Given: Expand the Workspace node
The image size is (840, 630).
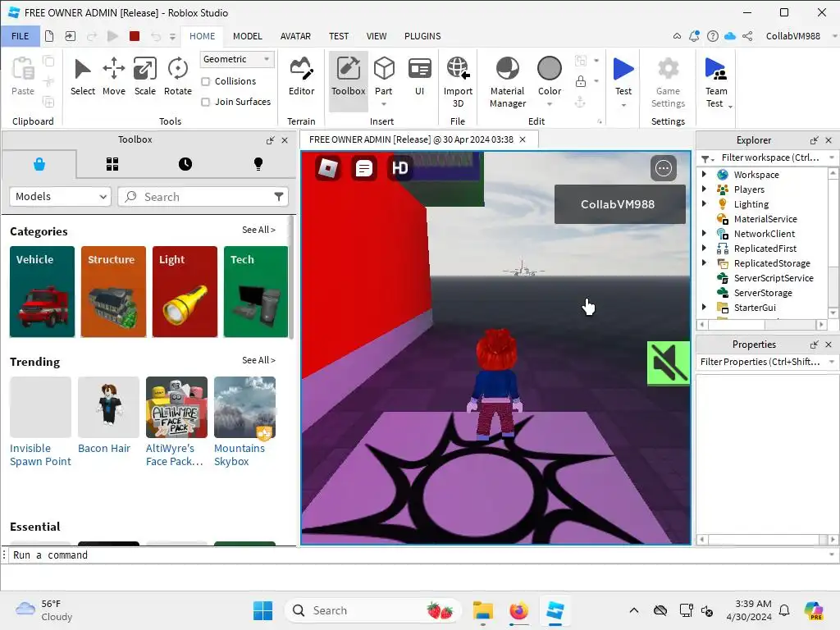Looking at the screenshot, I should [704, 174].
